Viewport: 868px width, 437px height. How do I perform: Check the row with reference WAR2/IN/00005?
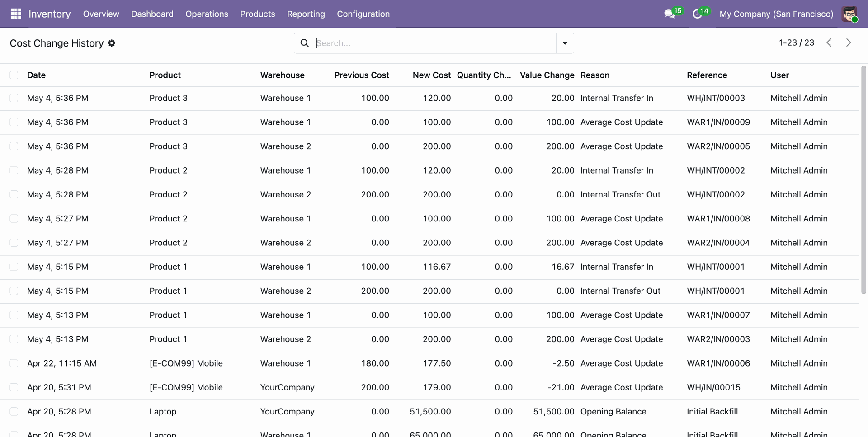(14, 146)
